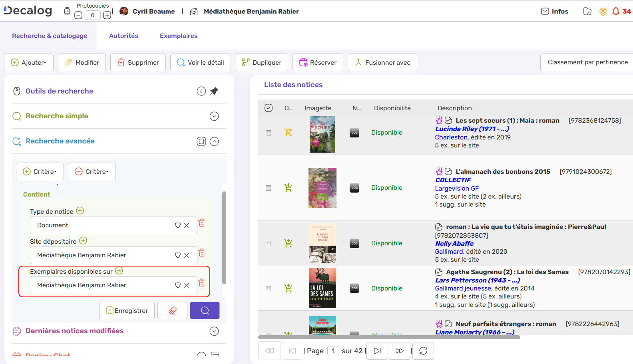Click La loi des Sames cover thumbnail
Image resolution: width=633 pixels, height=364 pixels.
pos(322,288)
